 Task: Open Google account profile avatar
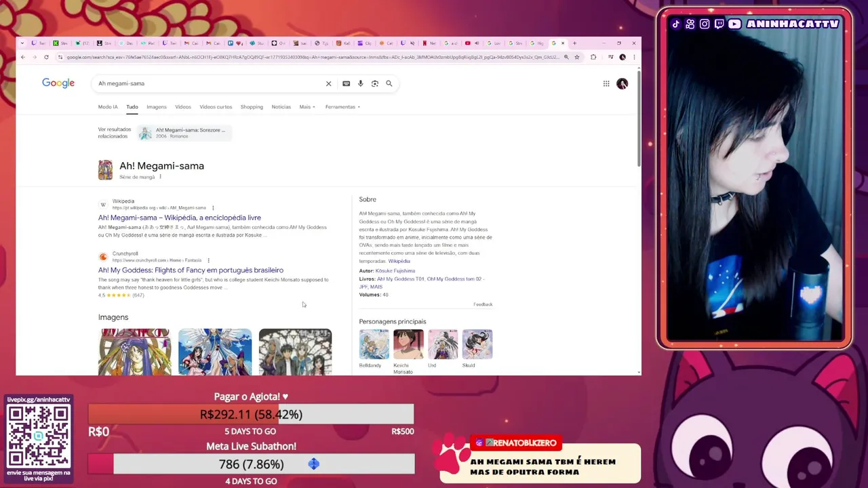tap(623, 83)
